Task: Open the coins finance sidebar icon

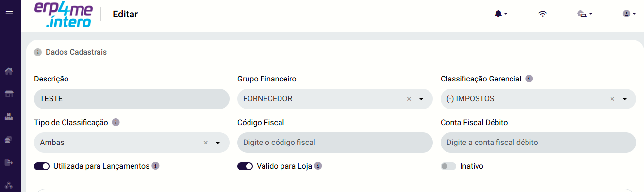Action: [x=8, y=140]
